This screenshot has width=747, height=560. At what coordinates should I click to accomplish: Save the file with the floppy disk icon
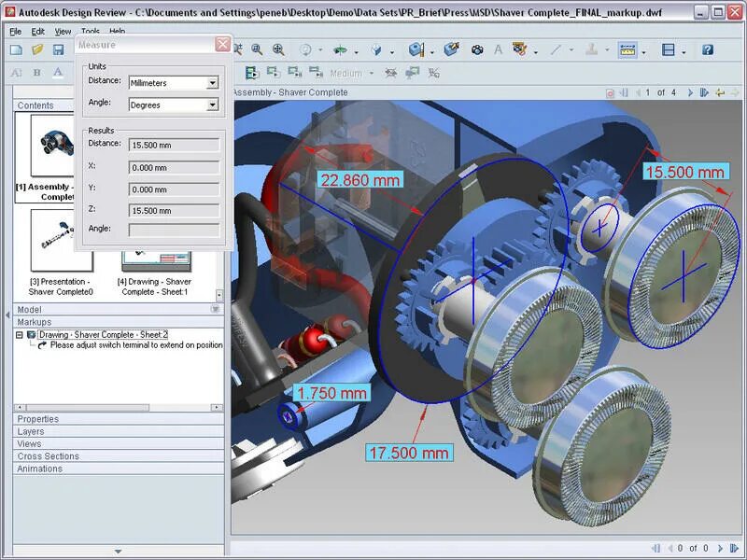click(x=58, y=49)
